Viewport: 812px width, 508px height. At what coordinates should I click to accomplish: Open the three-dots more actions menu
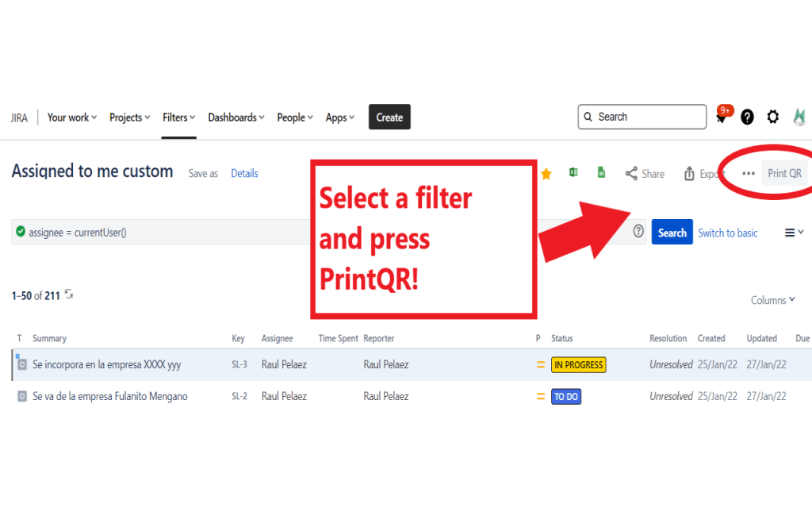tap(748, 174)
